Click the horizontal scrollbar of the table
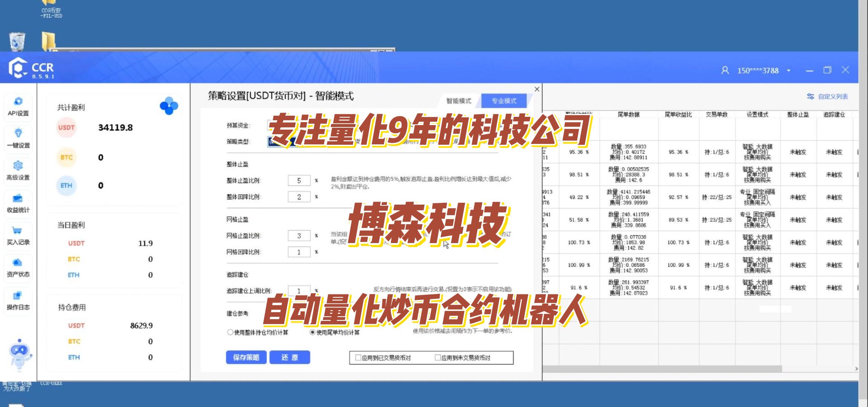The height and width of the screenshot is (407, 868). click(662, 369)
